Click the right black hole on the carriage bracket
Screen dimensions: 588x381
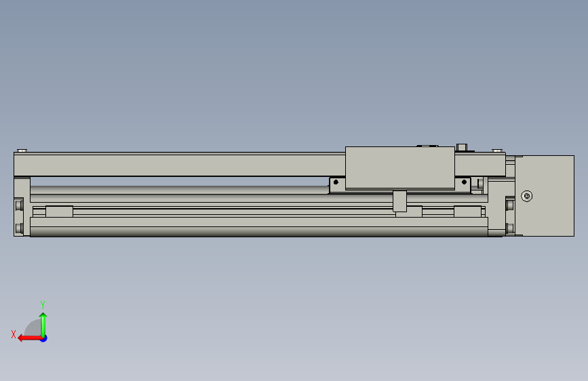(x=464, y=182)
